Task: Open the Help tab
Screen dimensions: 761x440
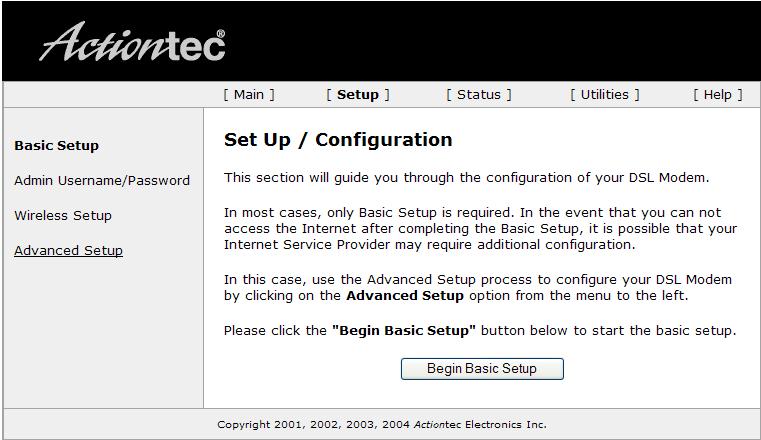Action: 717,95
